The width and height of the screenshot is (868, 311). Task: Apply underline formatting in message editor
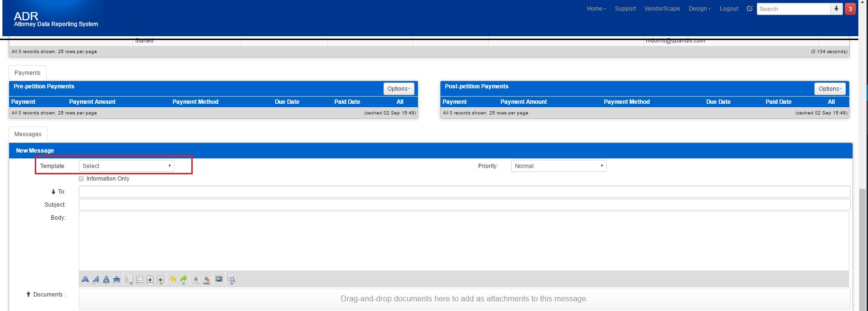coord(106,280)
